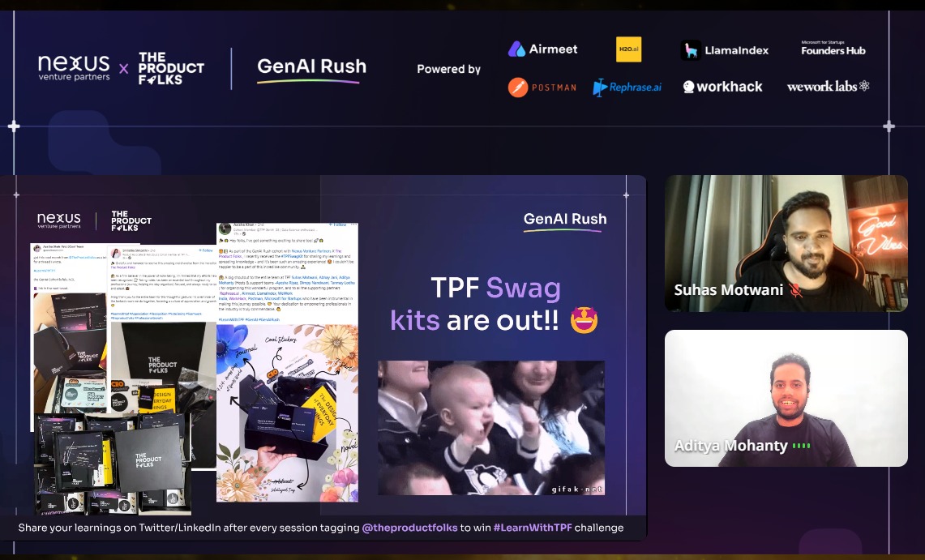The image size is (925, 560).
Task: Click the star-eyes emoji on the slide
Action: (584, 321)
